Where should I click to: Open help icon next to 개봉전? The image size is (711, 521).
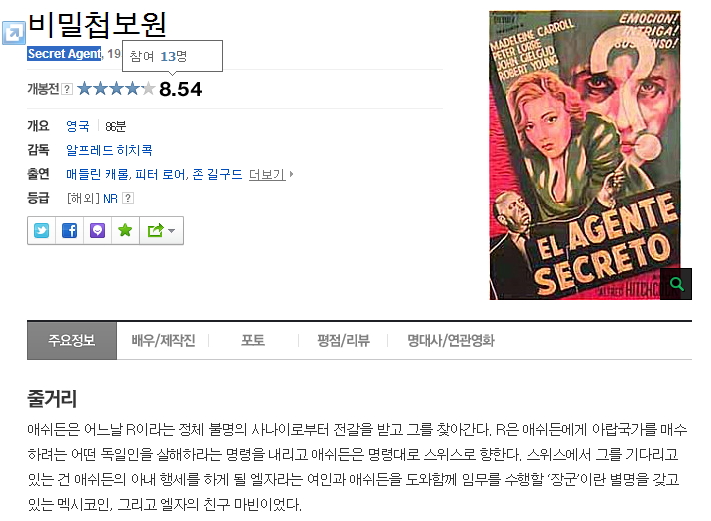[67, 89]
